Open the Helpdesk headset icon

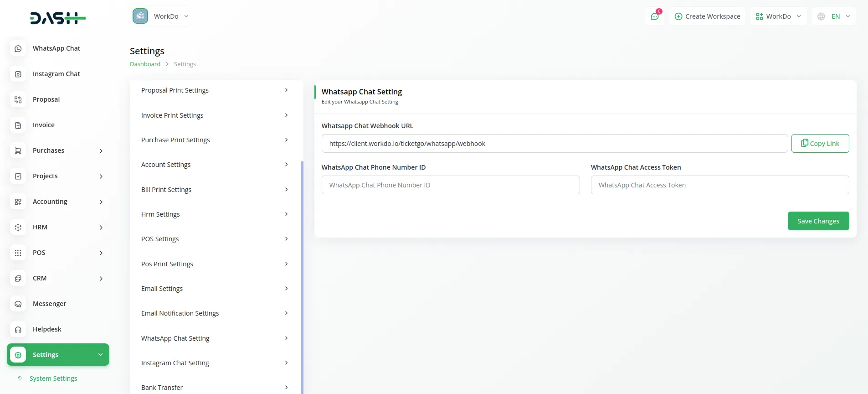coord(18,329)
